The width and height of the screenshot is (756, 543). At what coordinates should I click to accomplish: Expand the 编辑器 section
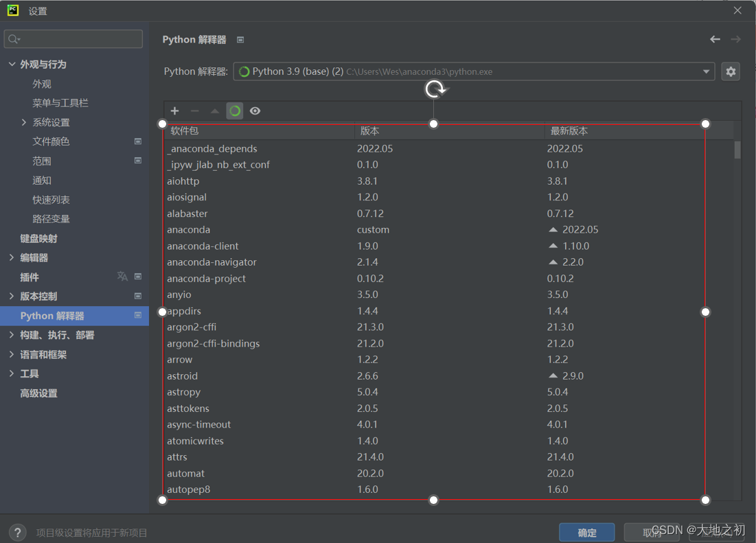tap(12, 257)
